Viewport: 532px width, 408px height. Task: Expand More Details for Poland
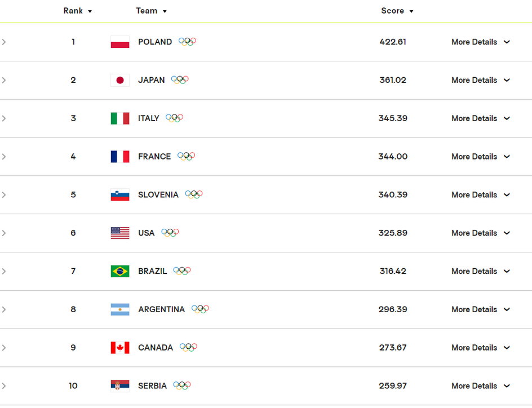tap(480, 42)
